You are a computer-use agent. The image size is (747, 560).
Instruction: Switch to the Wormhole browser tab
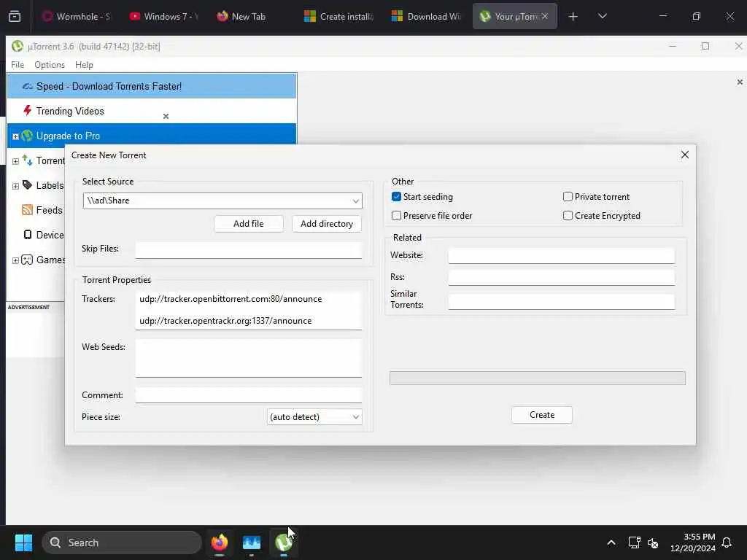77,17
